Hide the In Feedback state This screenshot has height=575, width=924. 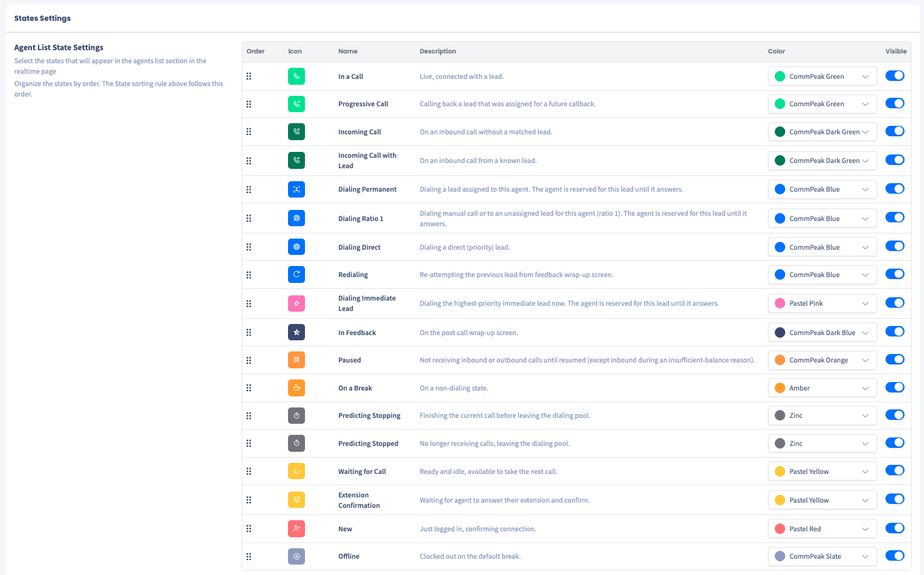click(895, 332)
